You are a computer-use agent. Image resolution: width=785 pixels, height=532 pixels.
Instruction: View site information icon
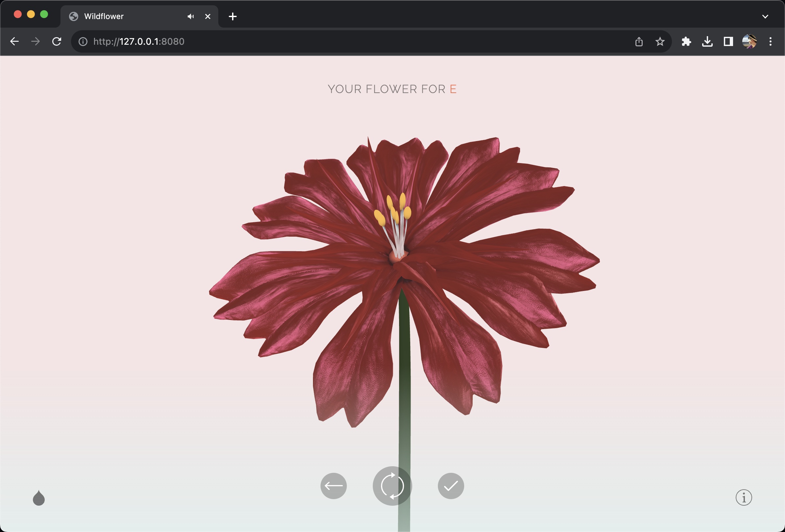[x=83, y=41]
